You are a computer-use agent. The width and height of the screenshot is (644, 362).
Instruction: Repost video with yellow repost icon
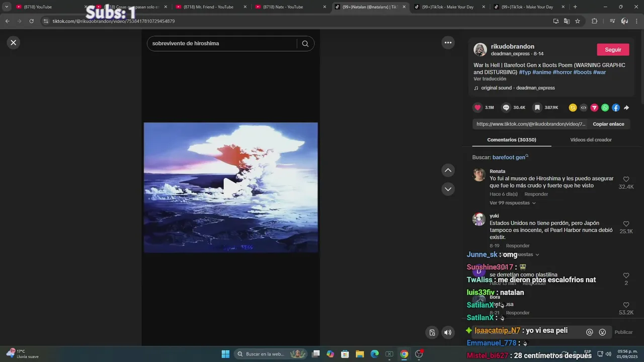[573, 108]
